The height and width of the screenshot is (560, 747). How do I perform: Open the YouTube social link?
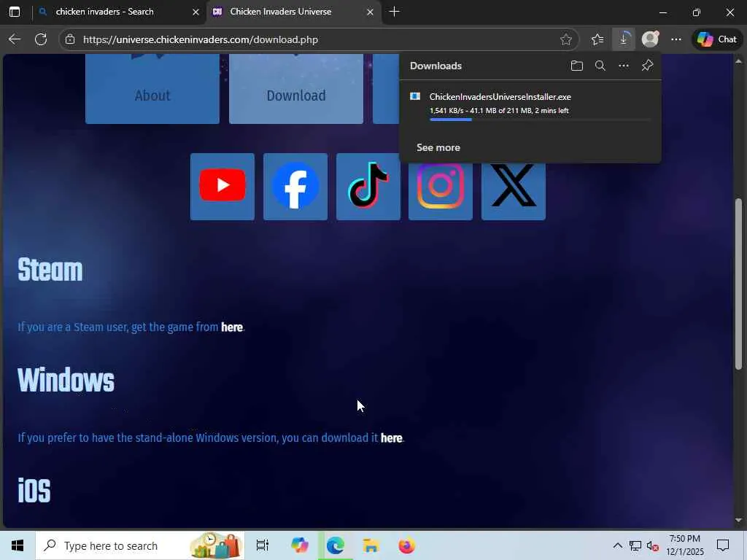pyautogui.click(x=222, y=187)
